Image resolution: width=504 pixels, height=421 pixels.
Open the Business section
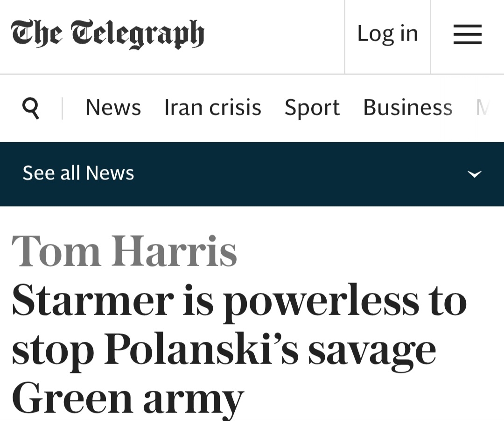coord(407,108)
